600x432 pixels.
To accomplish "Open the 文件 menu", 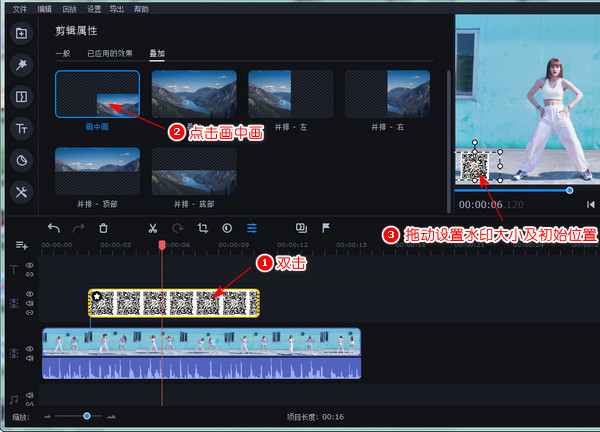I will [20, 9].
